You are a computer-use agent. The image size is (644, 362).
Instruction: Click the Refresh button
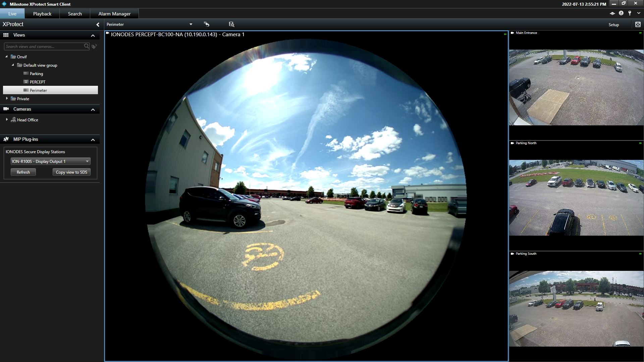click(x=23, y=172)
